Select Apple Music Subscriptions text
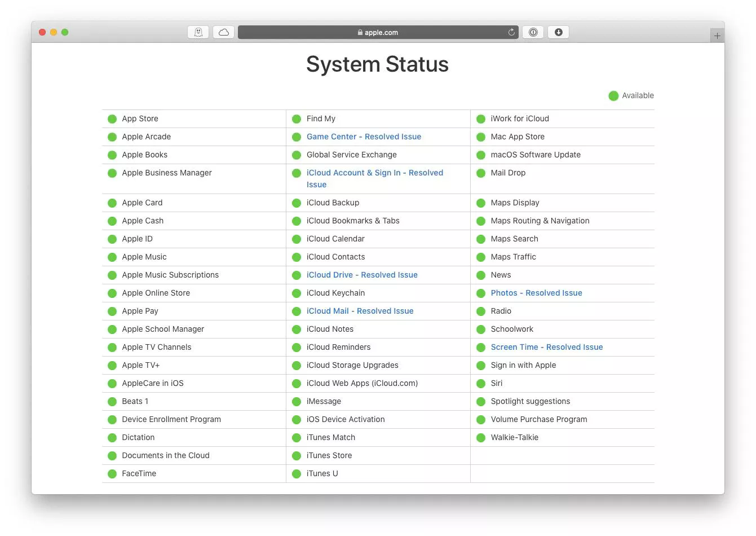 (x=170, y=275)
